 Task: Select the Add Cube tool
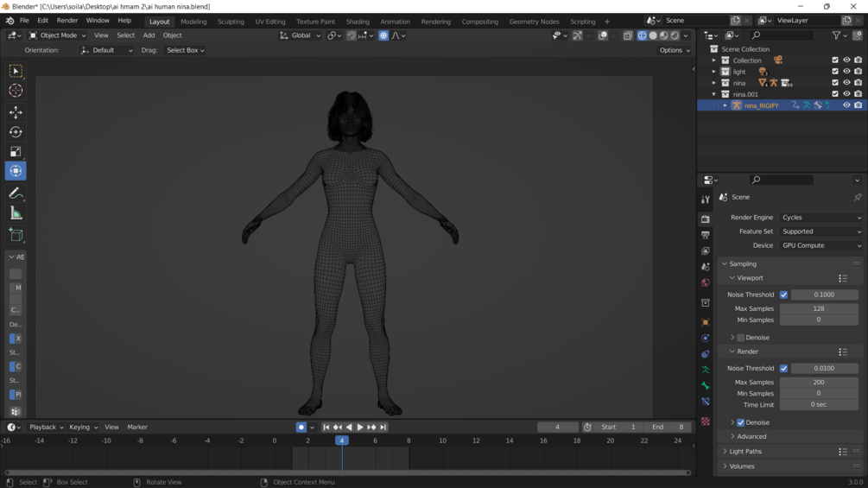click(16, 234)
